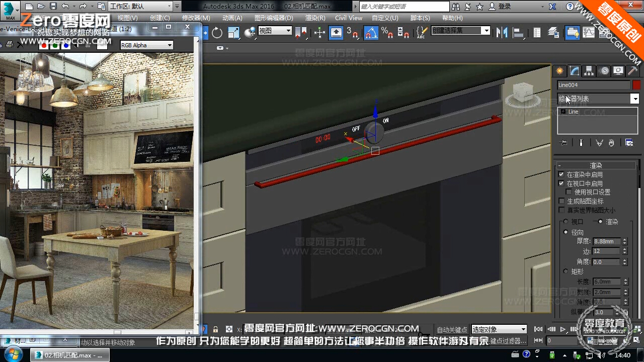Click Show End Result toggle icon
Image resolution: width=644 pixels, height=362 pixels.
(581, 143)
